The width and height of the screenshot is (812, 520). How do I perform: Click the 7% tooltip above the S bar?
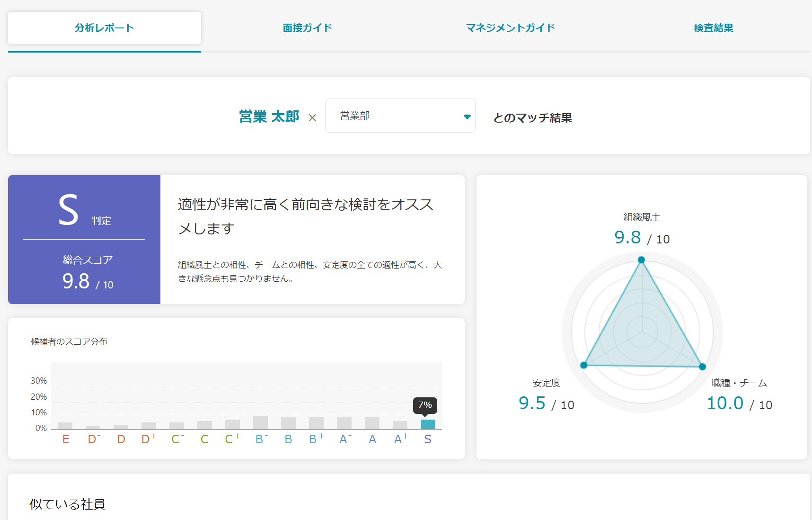pos(425,405)
